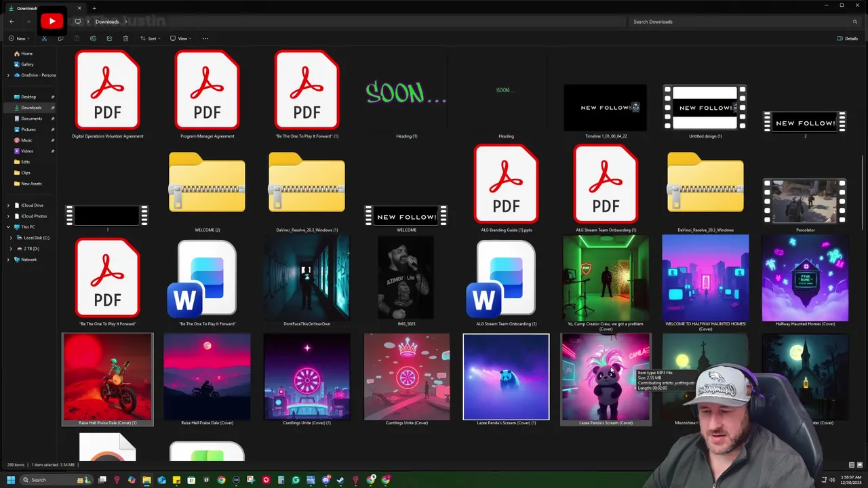This screenshot has width=868, height=488.
Task: Open Music quick access folder
Action: (x=27, y=140)
